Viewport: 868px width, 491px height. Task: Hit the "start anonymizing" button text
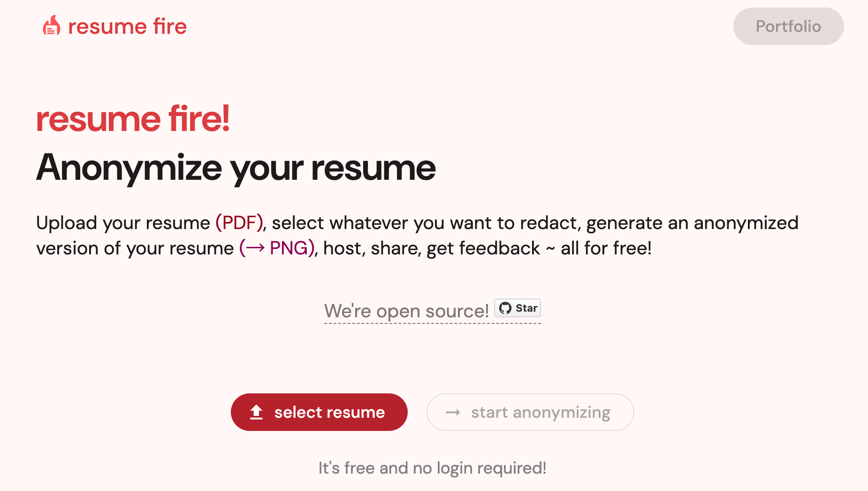click(541, 412)
